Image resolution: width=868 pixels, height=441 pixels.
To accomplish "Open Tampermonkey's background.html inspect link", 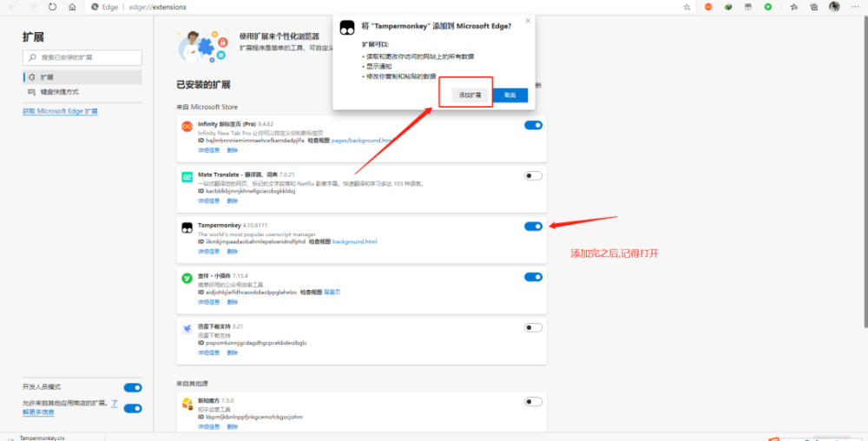I will [354, 242].
